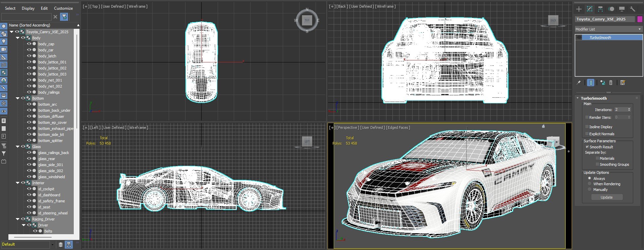Open the Display command panel tab
This screenshot has height=250, width=644.
point(622,9)
